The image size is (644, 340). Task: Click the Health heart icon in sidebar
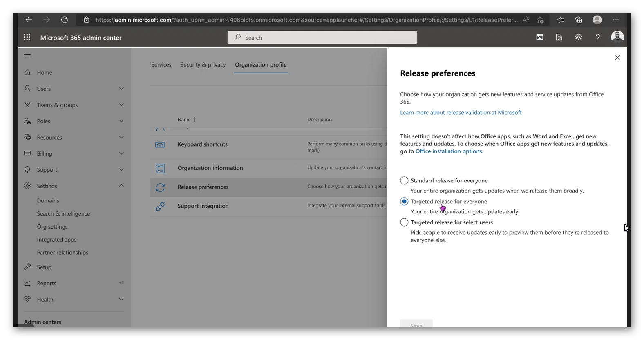(x=27, y=299)
